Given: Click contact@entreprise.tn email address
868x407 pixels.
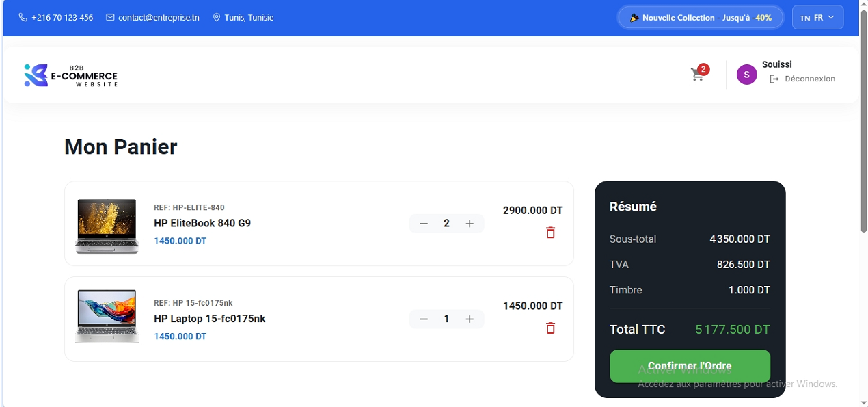Looking at the screenshot, I should coord(159,18).
